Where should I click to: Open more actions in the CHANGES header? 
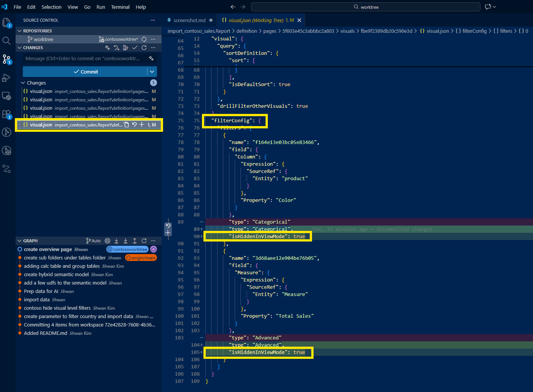click(x=153, y=48)
